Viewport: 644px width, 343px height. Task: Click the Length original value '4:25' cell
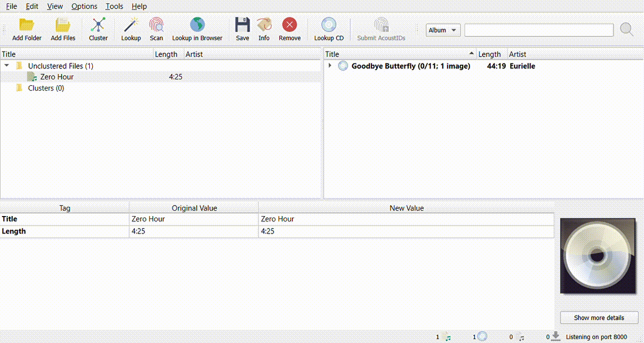(194, 231)
